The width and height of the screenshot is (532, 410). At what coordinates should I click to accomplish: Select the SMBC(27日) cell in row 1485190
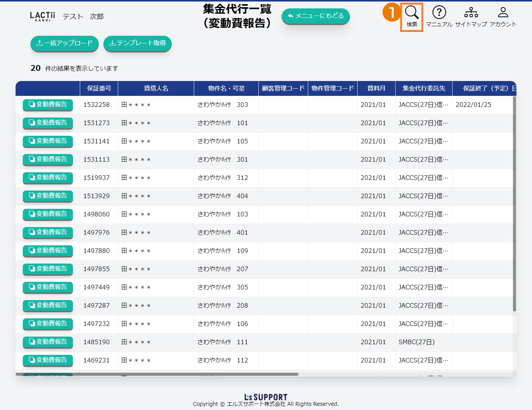pyautogui.click(x=416, y=342)
